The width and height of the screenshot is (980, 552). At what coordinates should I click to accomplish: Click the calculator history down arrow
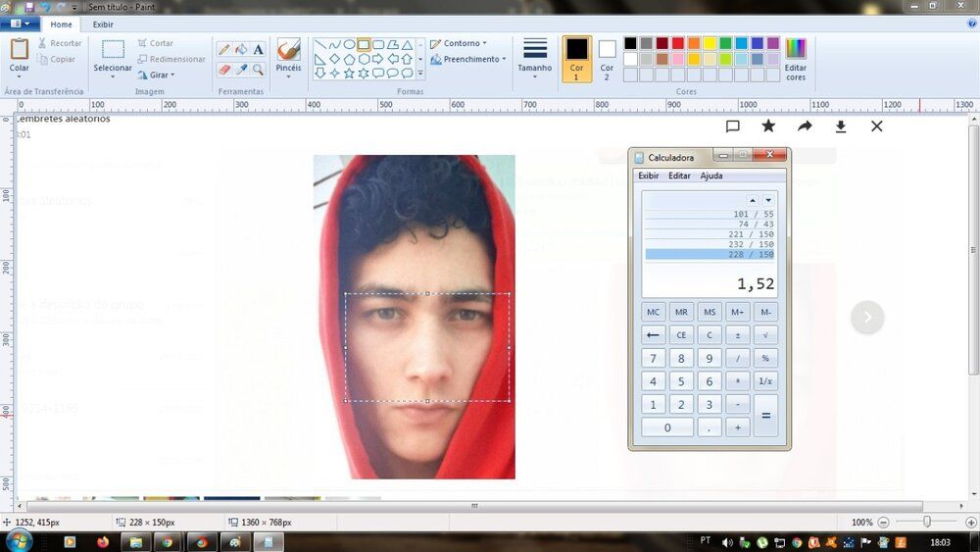coord(768,200)
